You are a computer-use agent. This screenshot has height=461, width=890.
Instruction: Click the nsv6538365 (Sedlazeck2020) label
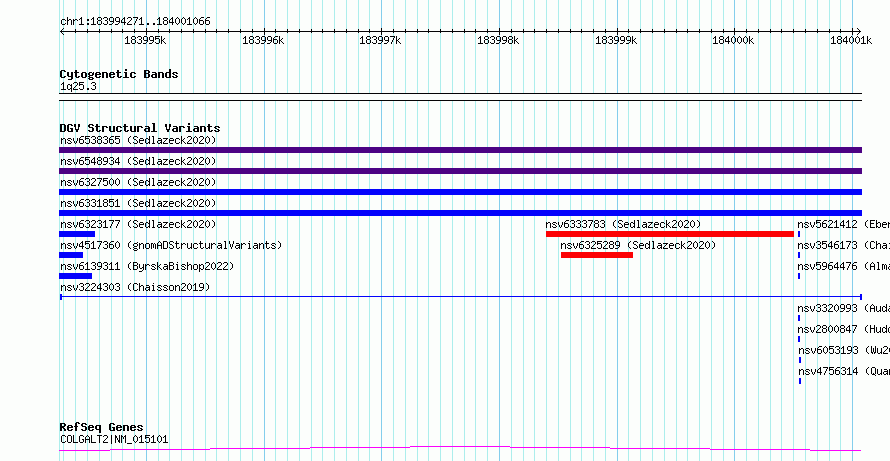pyautogui.click(x=138, y=140)
